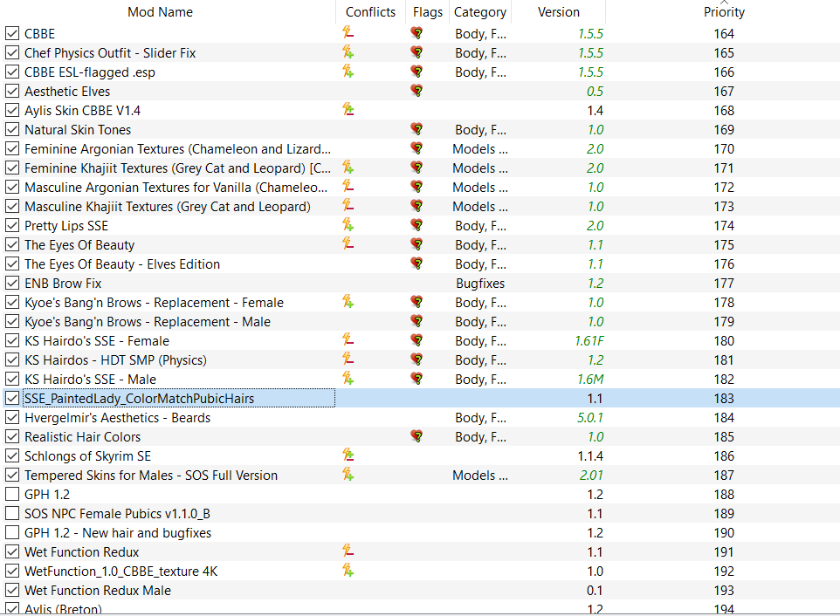Image resolution: width=840 pixels, height=616 pixels.
Task: Sort by the Priority column header
Action: click(724, 11)
